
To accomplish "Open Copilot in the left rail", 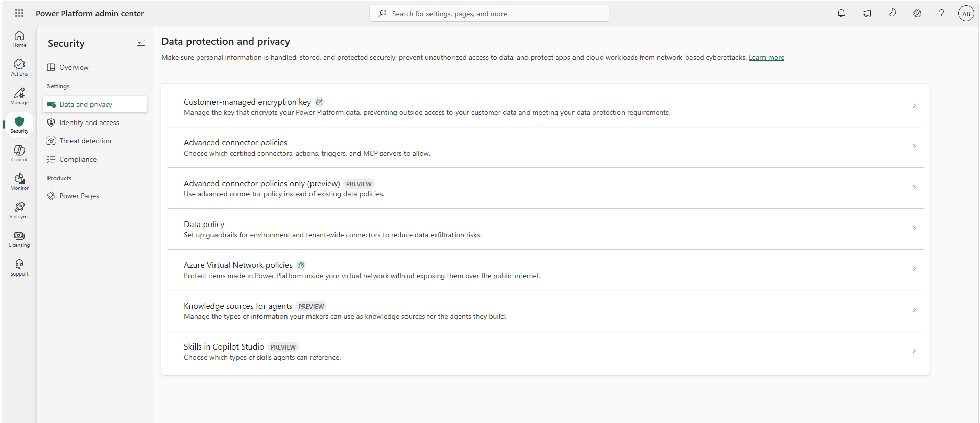I will click(x=19, y=153).
